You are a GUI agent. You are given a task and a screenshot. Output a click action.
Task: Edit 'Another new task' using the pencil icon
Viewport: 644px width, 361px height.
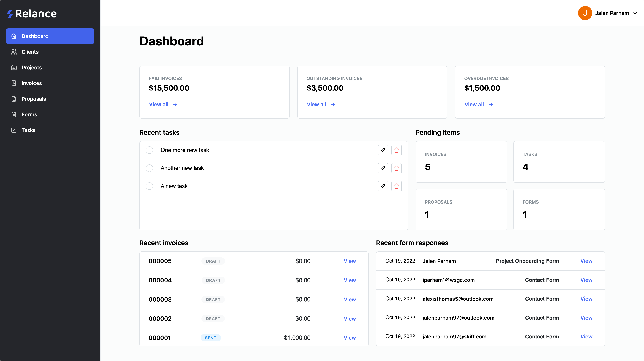[383, 168]
